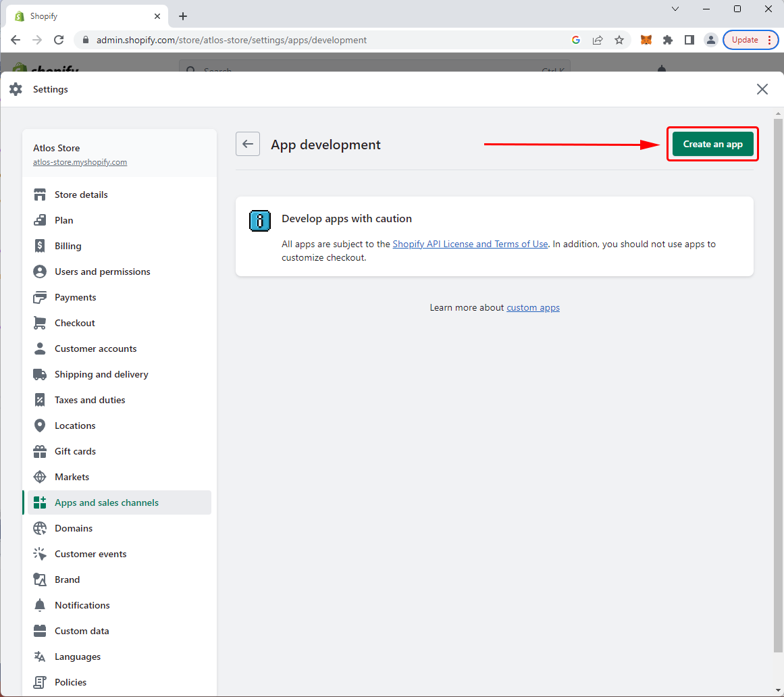Reload the page in browser toolbar
784x697 pixels.
[59, 40]
